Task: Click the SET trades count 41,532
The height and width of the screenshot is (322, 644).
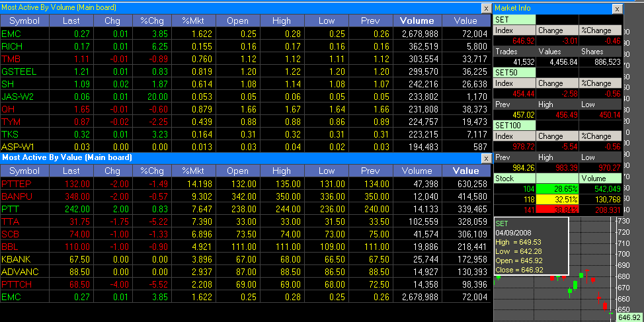Action: (523, 61)
